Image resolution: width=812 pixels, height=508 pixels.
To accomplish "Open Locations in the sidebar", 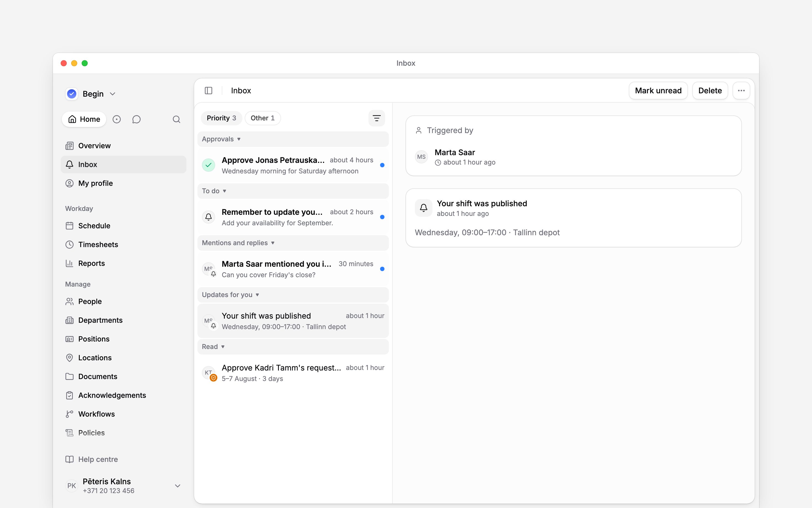I will [124, 358].
